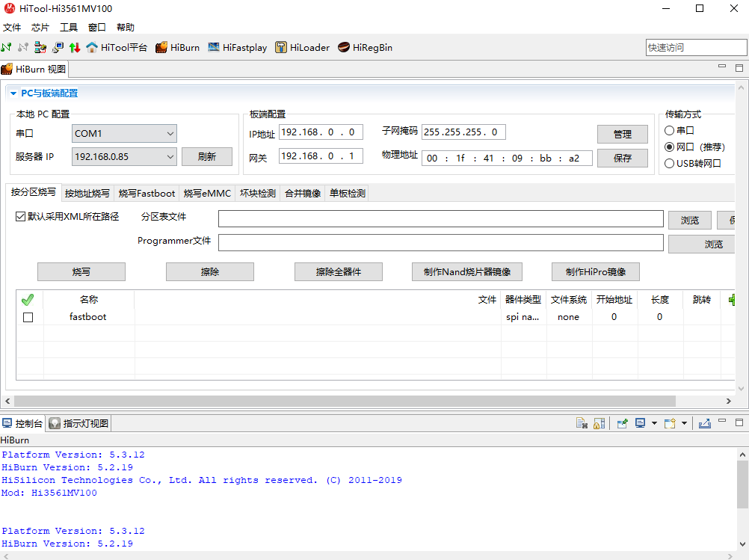
Task: Pin the console view
Action: point(622,424)
